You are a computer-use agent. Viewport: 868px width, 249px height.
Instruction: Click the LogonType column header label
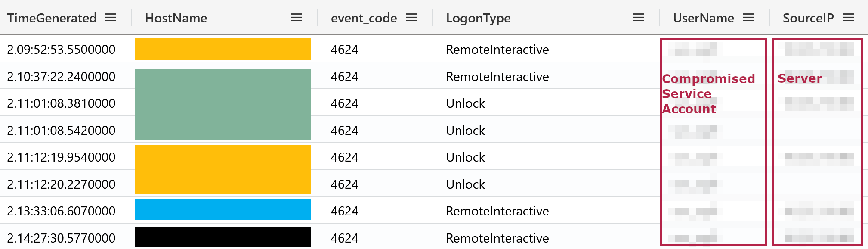pyautogui.click(x=478, y=18)
